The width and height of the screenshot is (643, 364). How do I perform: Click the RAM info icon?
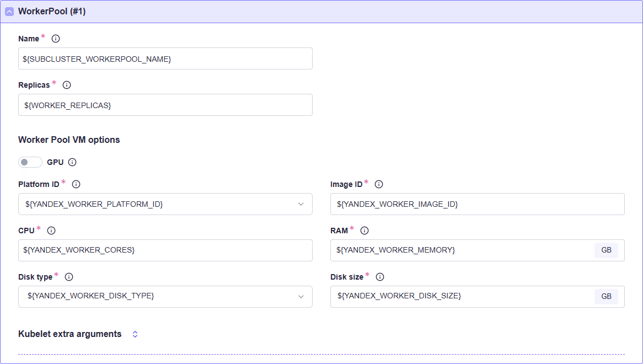tap(365, 231)
